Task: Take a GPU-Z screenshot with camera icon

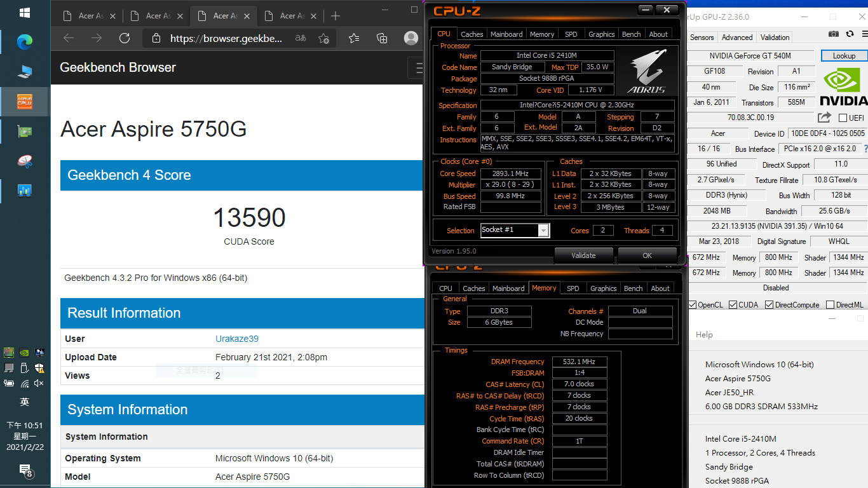Action: pos(833,34)
